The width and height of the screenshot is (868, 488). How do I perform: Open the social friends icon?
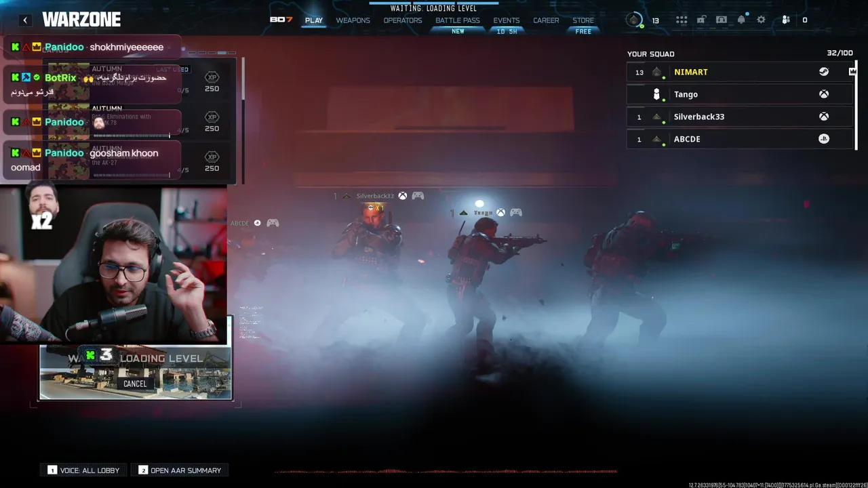pyautogui.click(x=785, y=20)
